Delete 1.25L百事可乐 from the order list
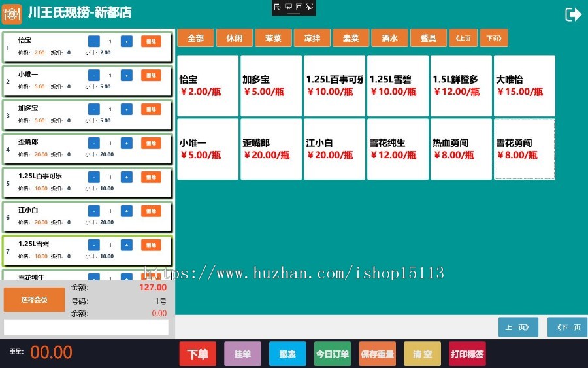The height and width of the screenshot is (368, 588). tap(151, 177)
